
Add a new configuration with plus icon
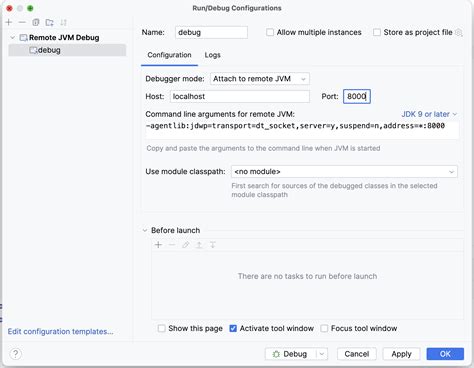pos(9,22)
